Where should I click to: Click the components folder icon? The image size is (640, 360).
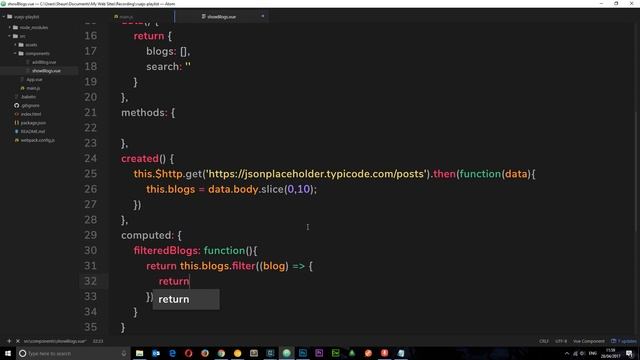(21, 53)
